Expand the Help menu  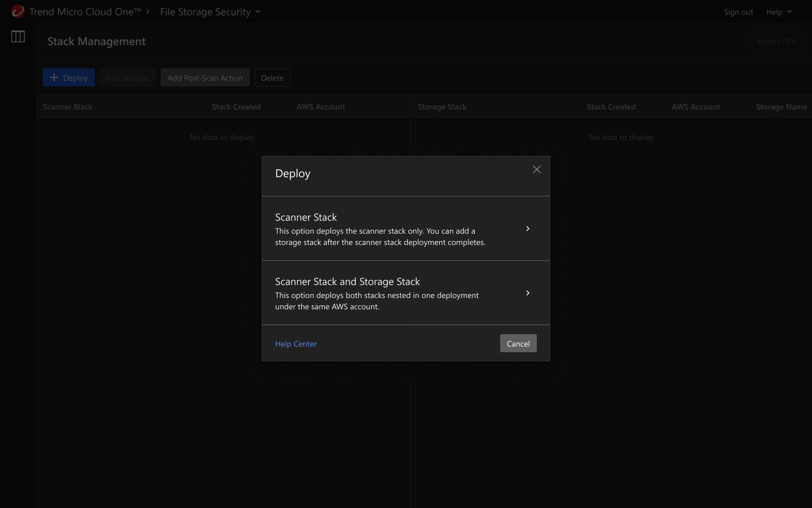click(x=779, y=12)
